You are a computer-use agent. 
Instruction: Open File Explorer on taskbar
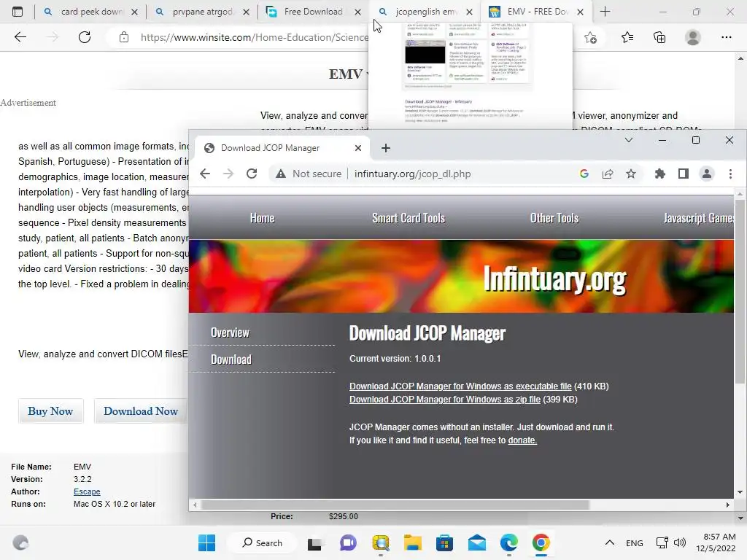click(x=413, y=542)
